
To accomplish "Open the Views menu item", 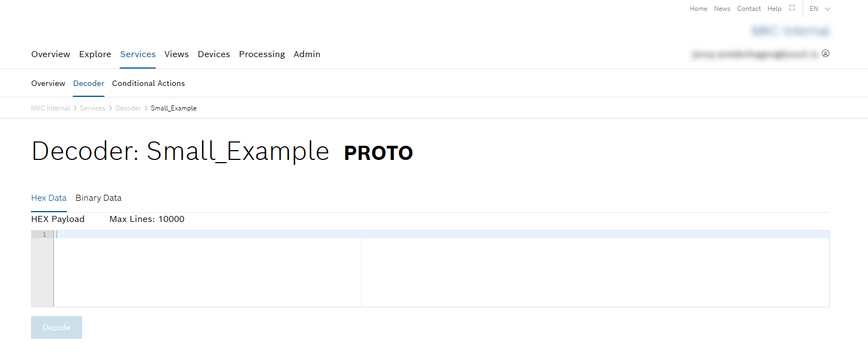I will [x=176, y=54].
